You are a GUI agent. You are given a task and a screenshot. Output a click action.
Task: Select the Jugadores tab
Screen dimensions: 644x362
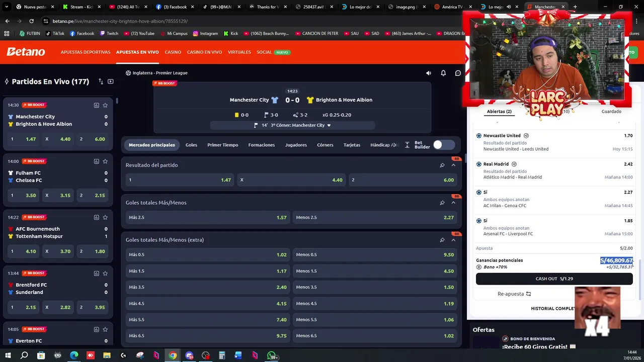[296, 145]
